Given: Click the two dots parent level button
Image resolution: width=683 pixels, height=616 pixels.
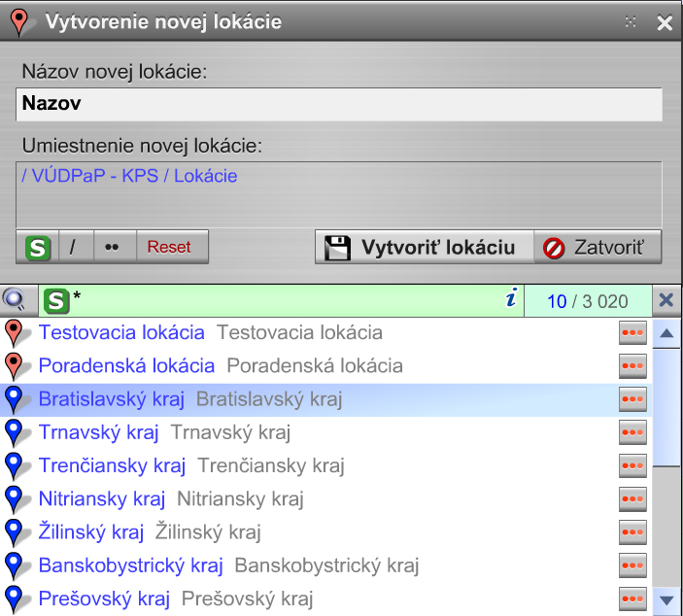Looking at the screenshot, I should pyautogui.click(x=115, y=247).
